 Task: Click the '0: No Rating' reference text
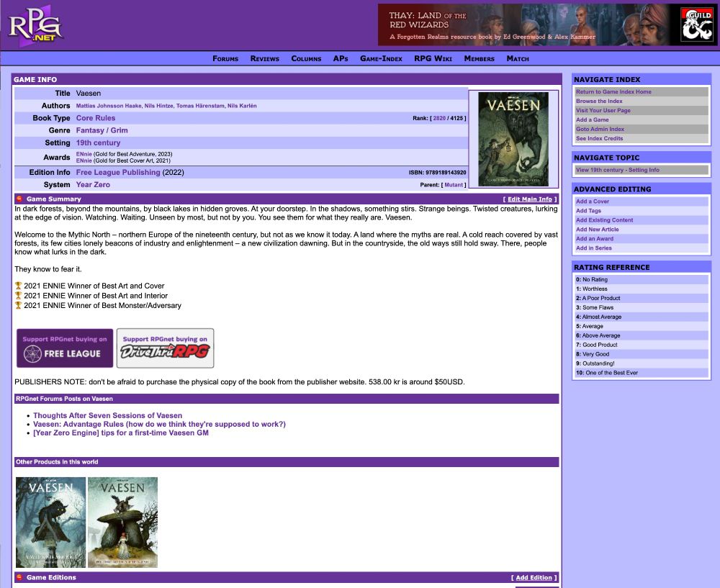tap(592, 279)
